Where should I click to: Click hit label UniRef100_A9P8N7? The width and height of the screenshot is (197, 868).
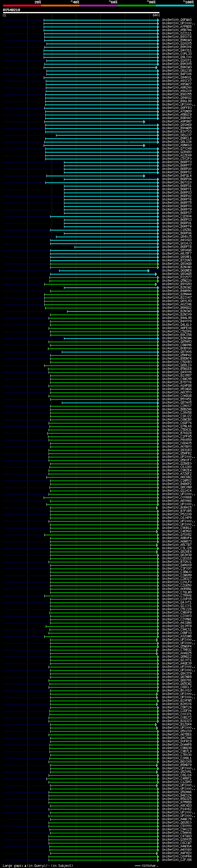point(176,121)
